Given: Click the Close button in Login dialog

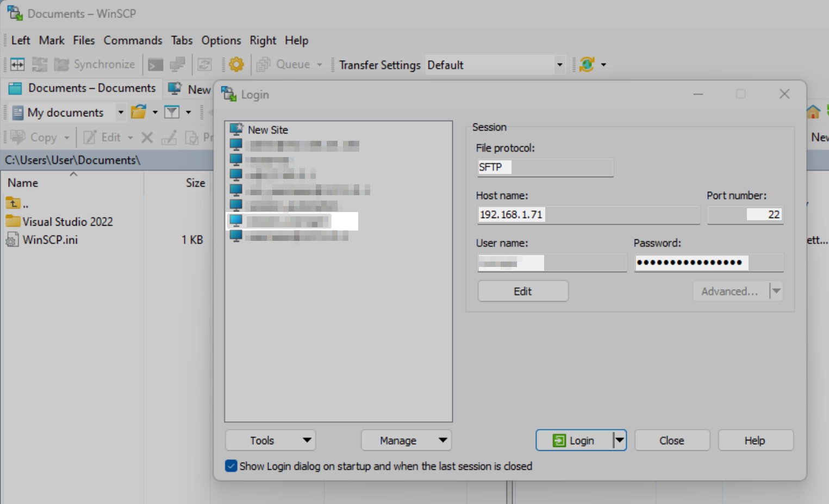Looking at the screenshot, I should tap(672, 440).
